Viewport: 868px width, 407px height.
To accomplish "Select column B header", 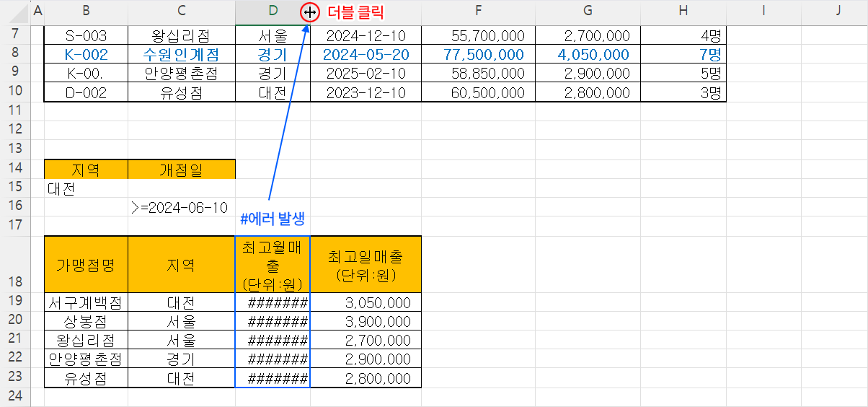I will [87, 11].
